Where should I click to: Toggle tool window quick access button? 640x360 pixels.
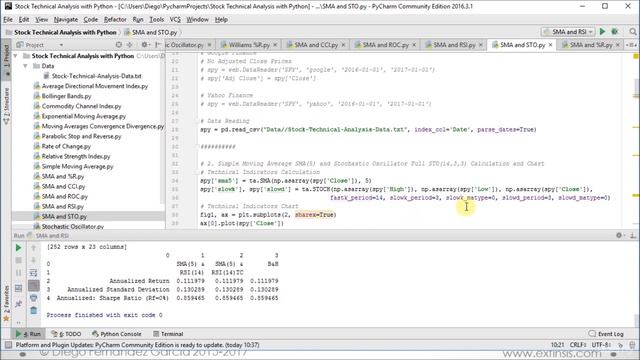click(x=8, y=345)
